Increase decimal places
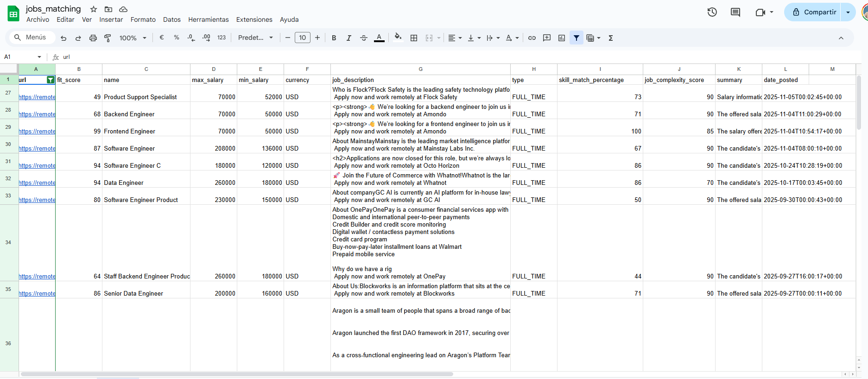868x379 pixels. (206, 38)
